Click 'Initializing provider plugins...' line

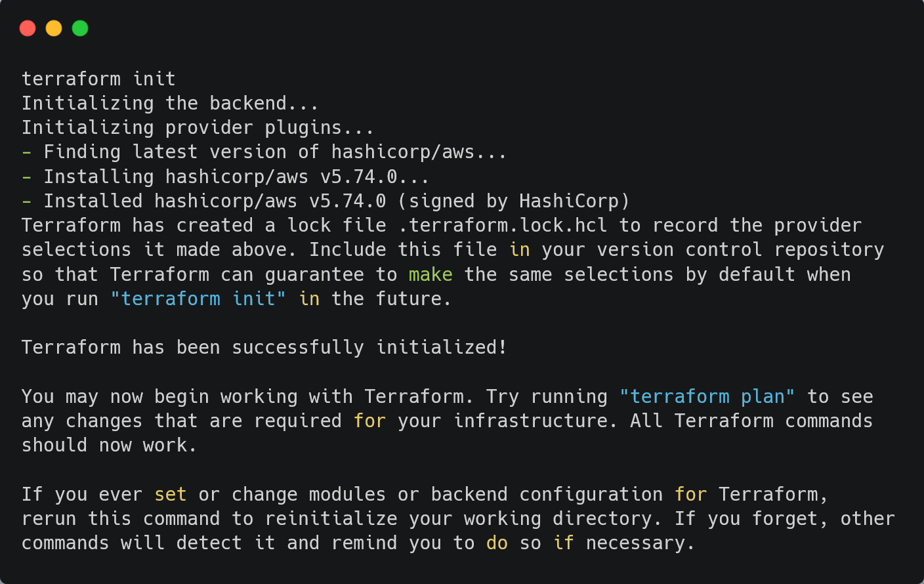tap(198, 127)
